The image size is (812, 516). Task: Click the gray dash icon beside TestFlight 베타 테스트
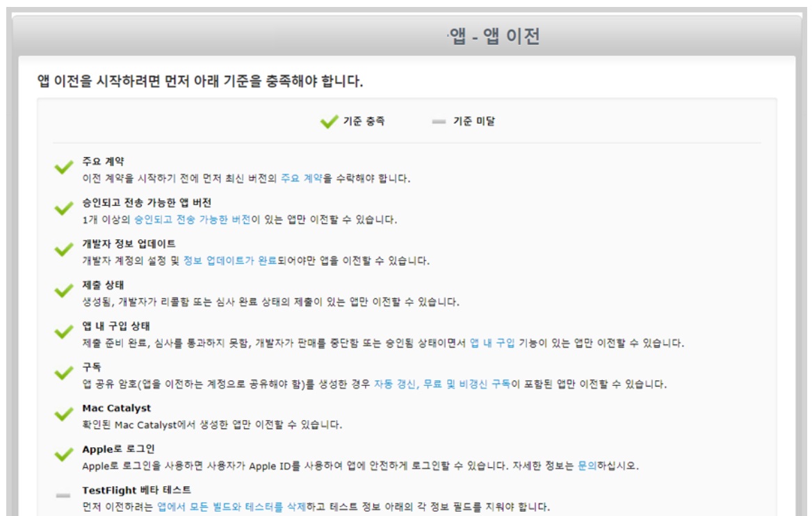pyautogui.click(x=63, y=496)
